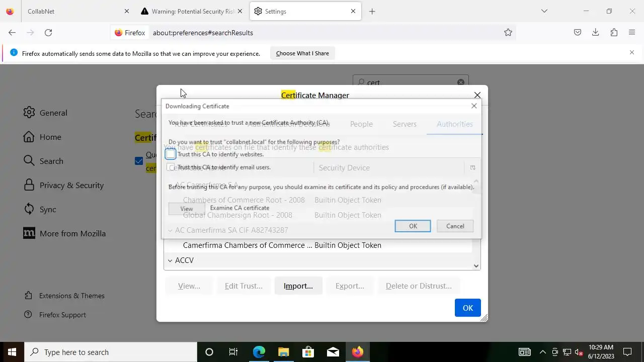Screen dimensions: 644x362
Task: Close the Certificate Manager window
Action: click(x=477, y=95)
